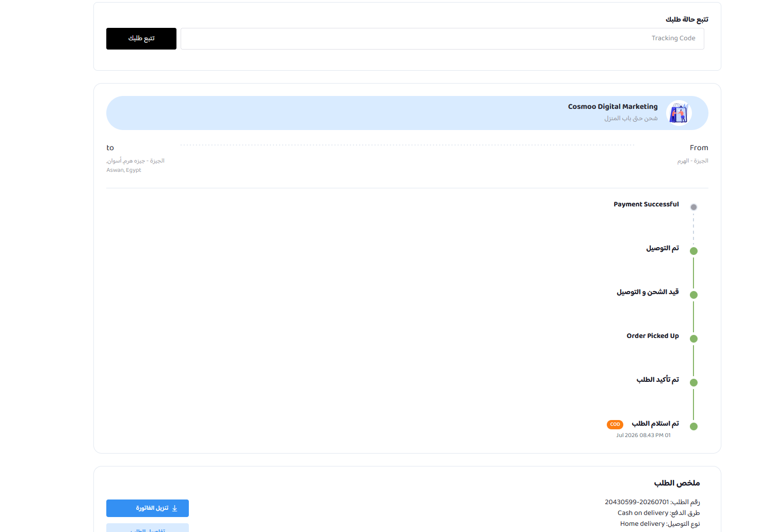Click the green تم تأكيد الطلب dot

click(693, 382)
